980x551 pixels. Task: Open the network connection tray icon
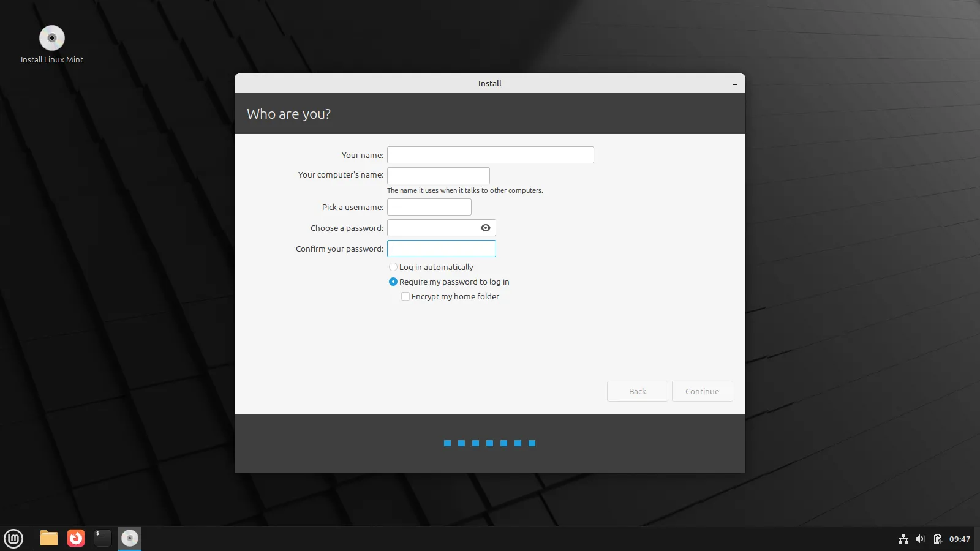pyautogui.click(x=903, y=539)
